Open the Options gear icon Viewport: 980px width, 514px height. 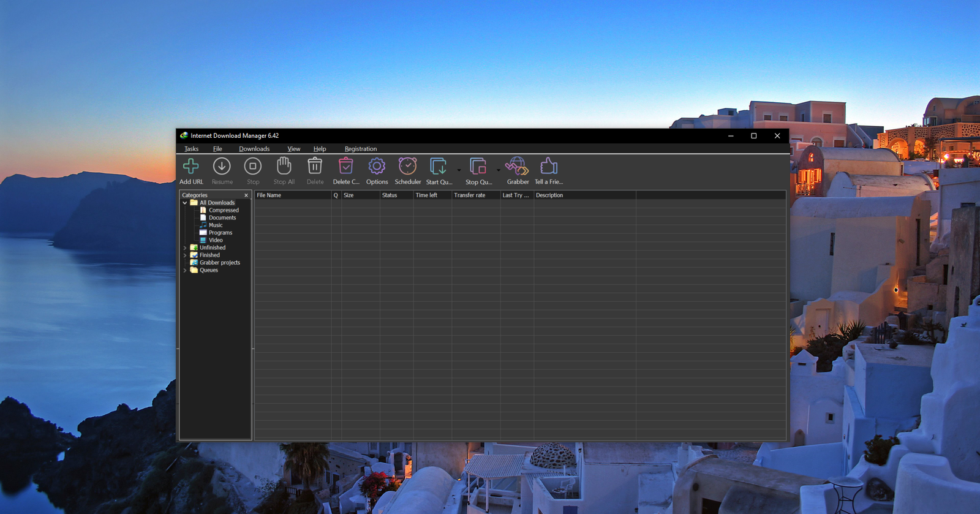tap(377, 167)
